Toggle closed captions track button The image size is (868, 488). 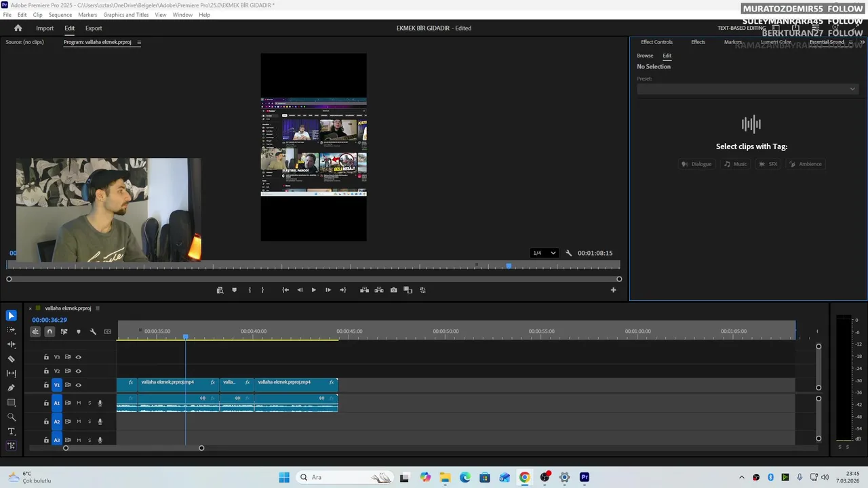[x=107, y=331]
